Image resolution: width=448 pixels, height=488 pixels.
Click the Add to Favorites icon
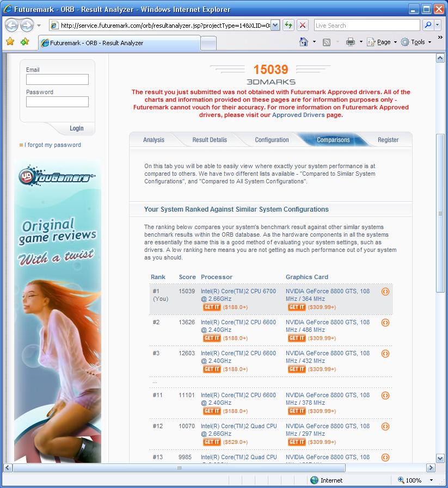24,42
